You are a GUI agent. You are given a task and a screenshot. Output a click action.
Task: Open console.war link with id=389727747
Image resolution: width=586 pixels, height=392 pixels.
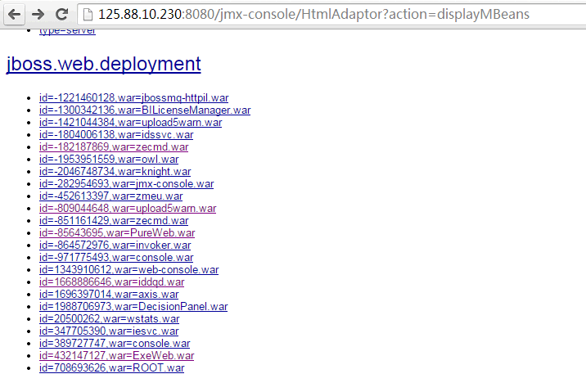pos(115,344)
